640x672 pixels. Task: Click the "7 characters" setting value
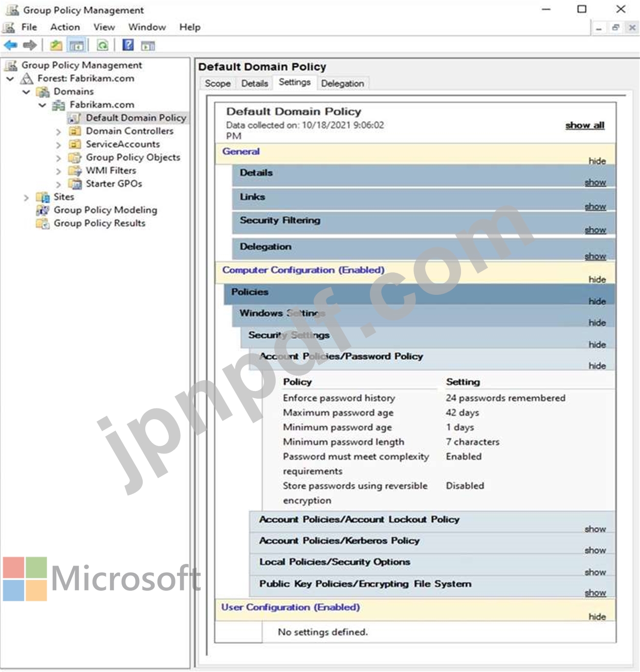point(473,442)
